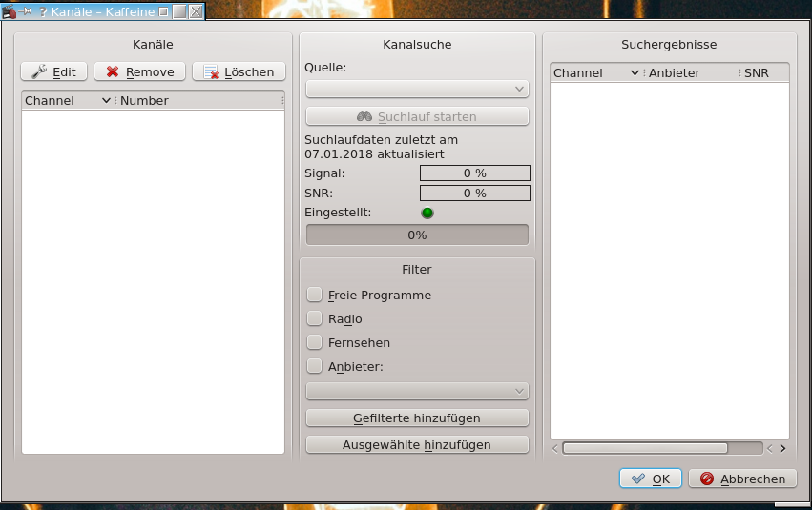The image size is (812, 510).
Task: Click the question mark help icon
Action: click(x=43, y=12)
